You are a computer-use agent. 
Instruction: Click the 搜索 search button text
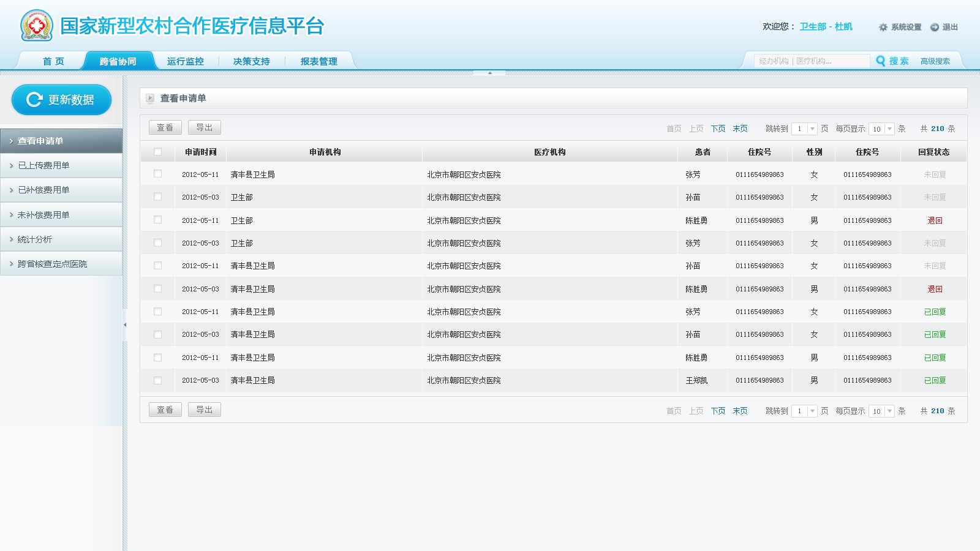coord(899,61)
